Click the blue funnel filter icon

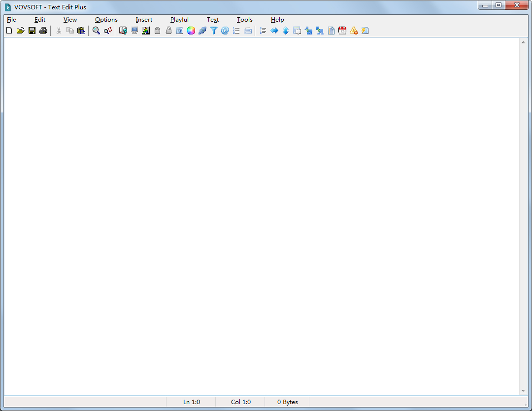click(x=214, y=31)
